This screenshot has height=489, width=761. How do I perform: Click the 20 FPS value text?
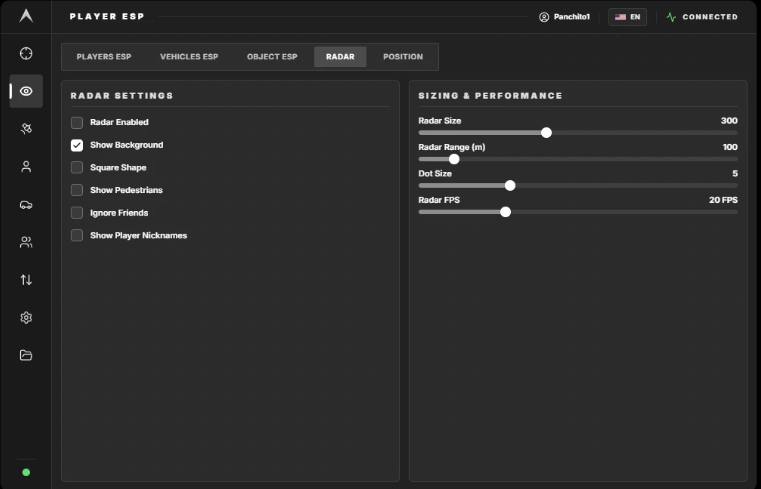pyautogui.click(x=723, y=200)
